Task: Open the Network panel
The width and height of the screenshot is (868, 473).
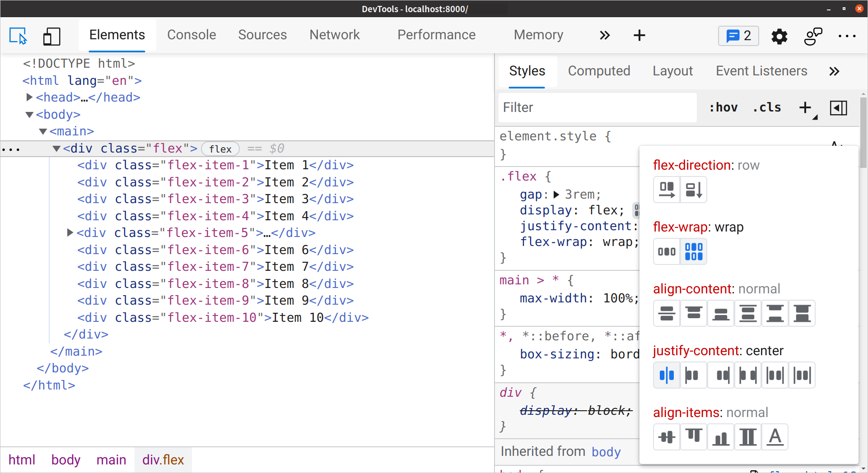Action: tap(334, 35)
